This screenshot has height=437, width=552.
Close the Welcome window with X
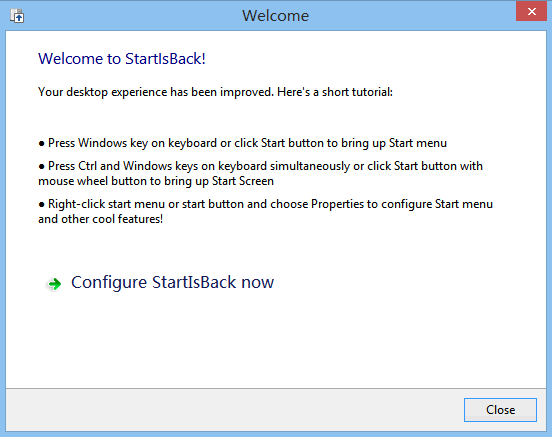click(532, 11)
